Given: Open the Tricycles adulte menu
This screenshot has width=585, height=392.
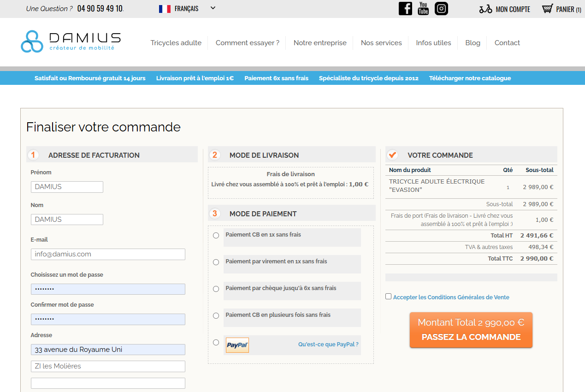Looking at the screenshot, I should [x=176, y=42].
